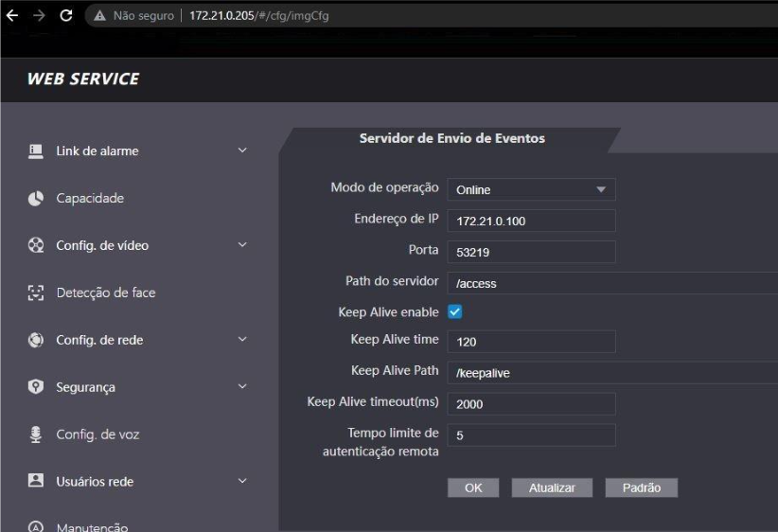Click the Padrão button

[x=641, y=488]
